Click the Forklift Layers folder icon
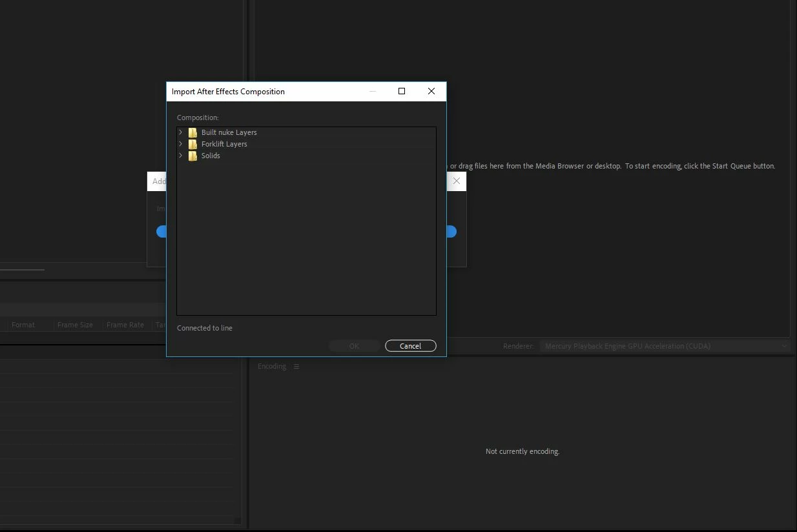This screenshot has height=532, width=797. tap(192, 144)
